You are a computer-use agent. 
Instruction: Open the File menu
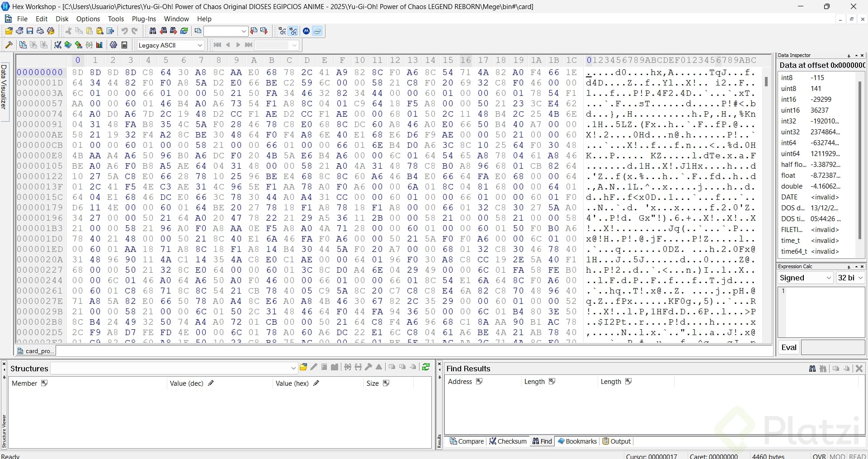coord(22,19)
